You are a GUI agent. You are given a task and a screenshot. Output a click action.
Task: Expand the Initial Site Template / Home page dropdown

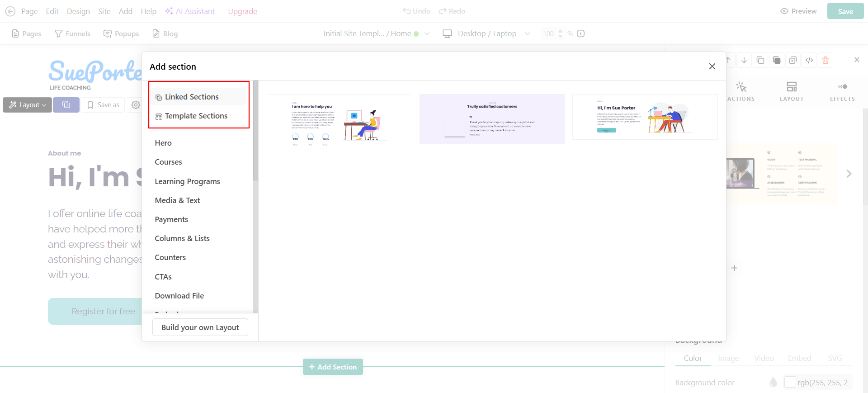point(376,33)
